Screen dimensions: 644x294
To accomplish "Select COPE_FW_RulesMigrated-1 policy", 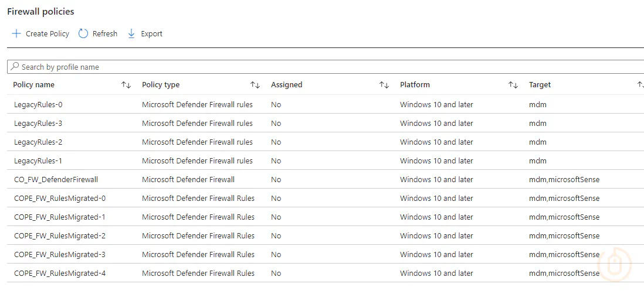I will [x=59, y=217].
